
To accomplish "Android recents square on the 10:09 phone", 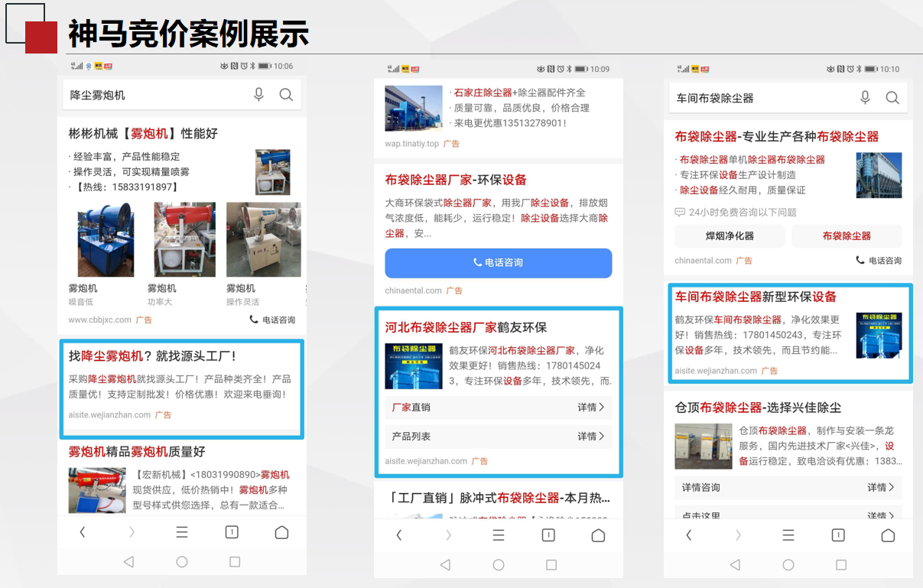I will tap(551, 565).
